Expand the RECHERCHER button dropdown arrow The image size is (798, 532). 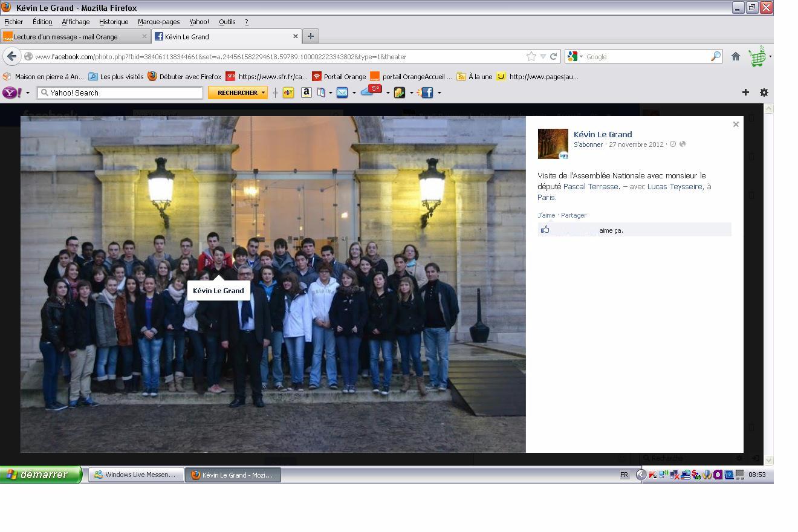tap(264, 92)
